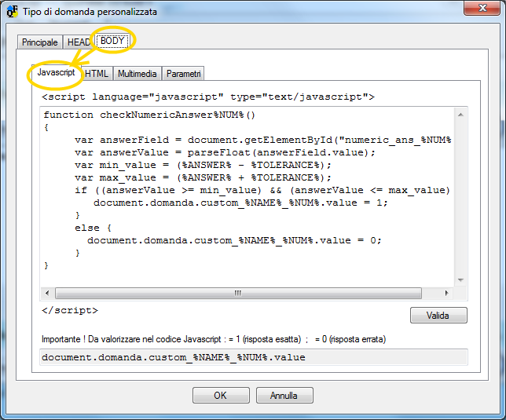Switch to the Principale tab
Viewport: 506px width, 420px height.
pos(40,42)
